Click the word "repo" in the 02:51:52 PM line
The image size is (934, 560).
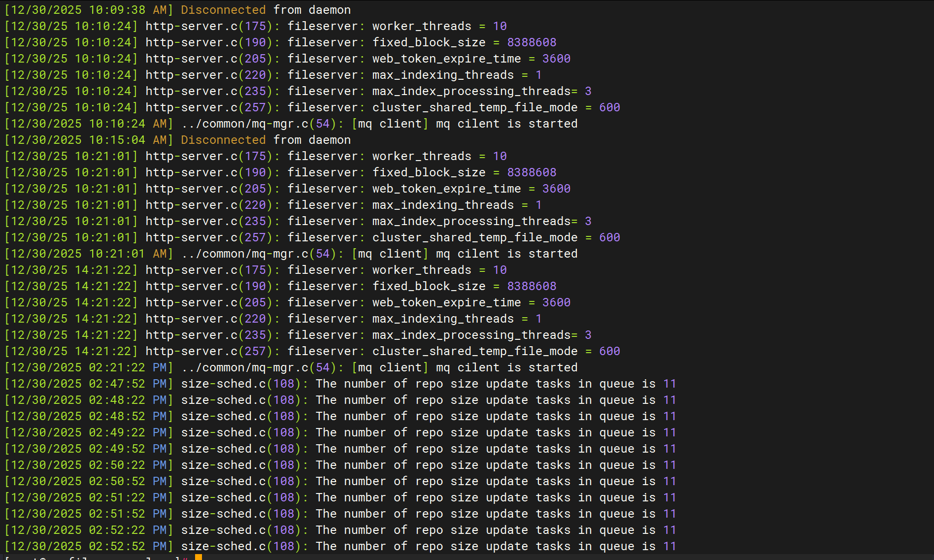(x=429, y=514)
